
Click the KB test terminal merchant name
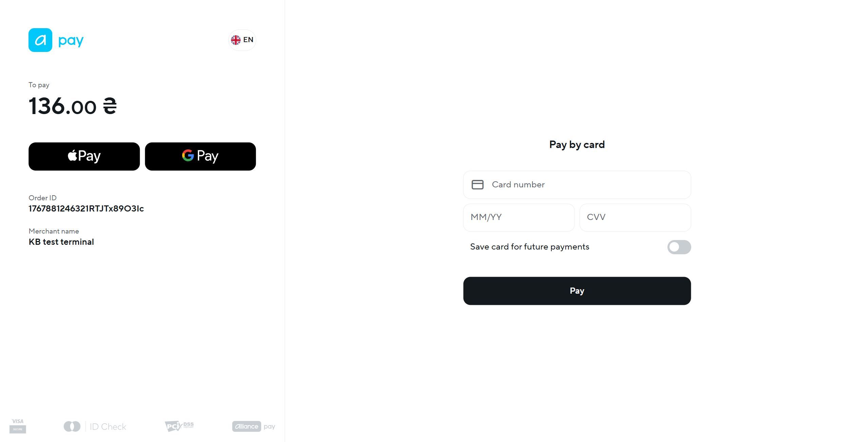tap(61, 242)
